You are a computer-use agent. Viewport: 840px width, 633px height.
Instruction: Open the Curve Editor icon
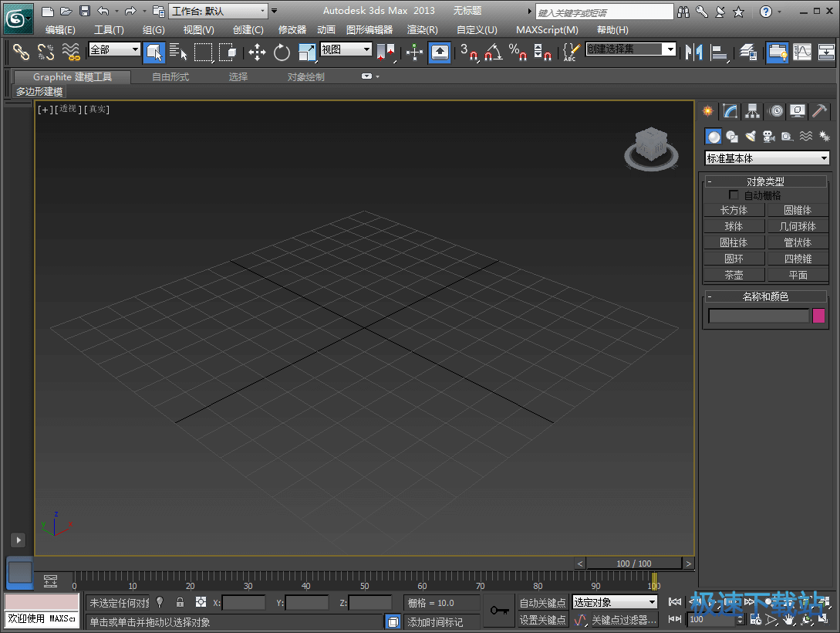coord(802,52)
